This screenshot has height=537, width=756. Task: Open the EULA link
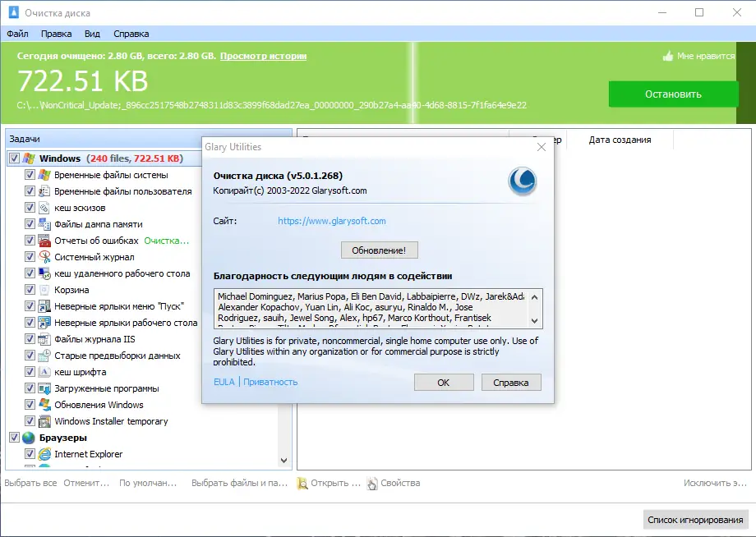click(x=224, y=382)
